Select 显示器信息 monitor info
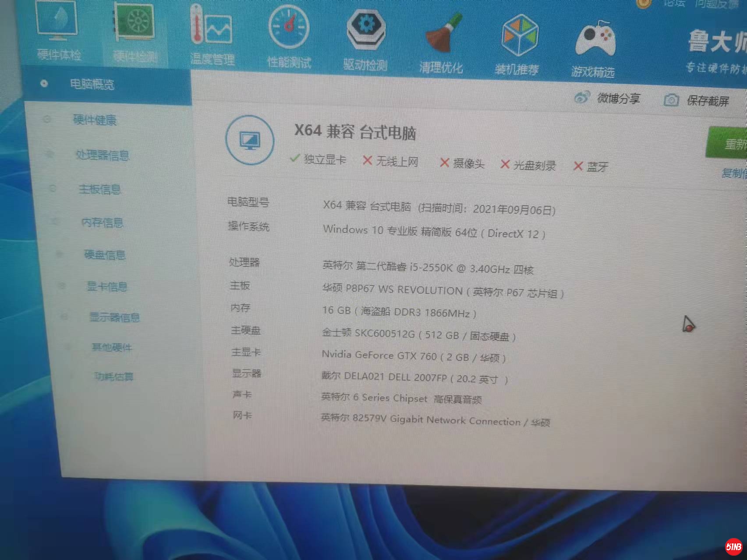The height and width of the screenshot is (560, 747). pos(115,317)
